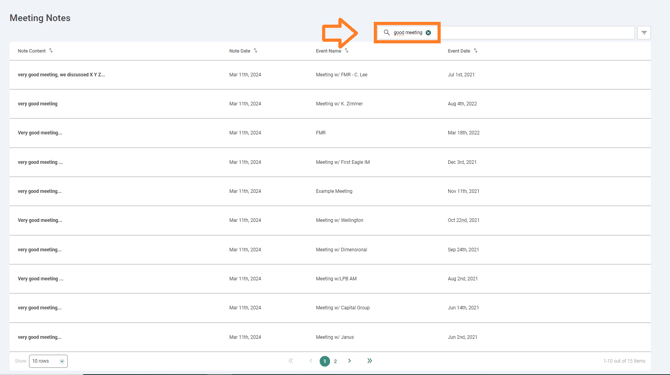Image resolution: width=670 pixels, height=375 pixels.
Task: Sort by Event Date column arrows
Action: [475, 50]
